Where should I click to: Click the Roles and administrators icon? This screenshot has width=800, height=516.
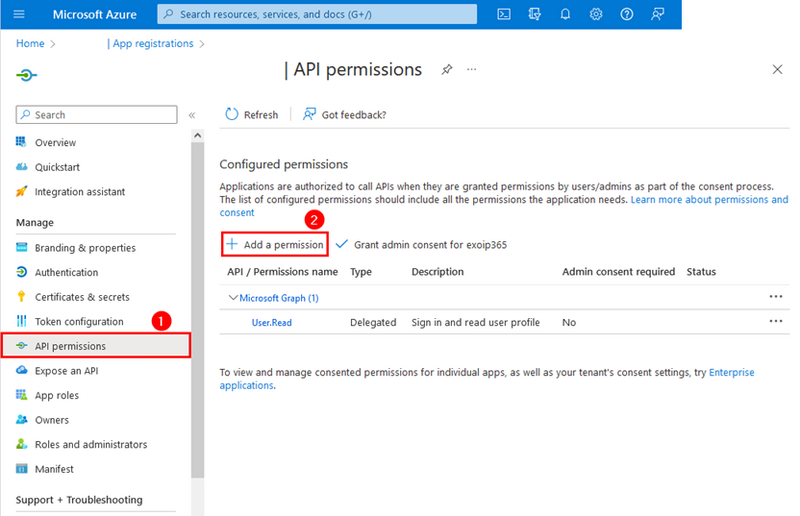21,444
